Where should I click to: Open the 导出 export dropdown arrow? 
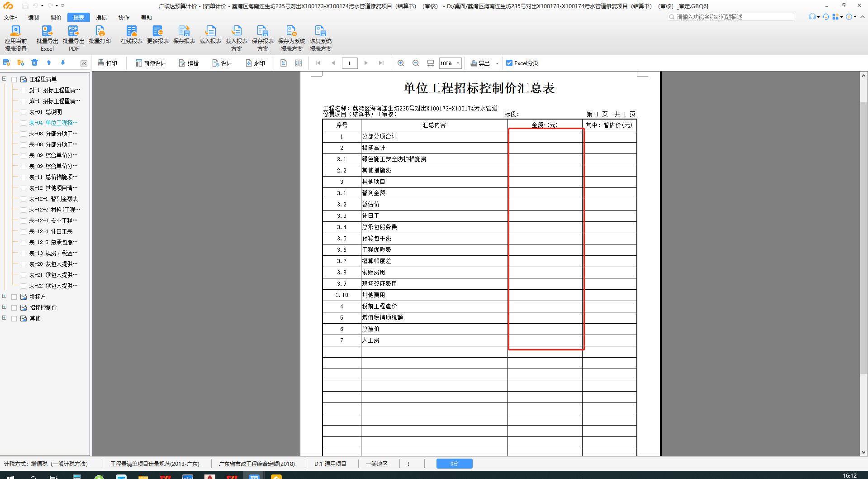(497, 63)
